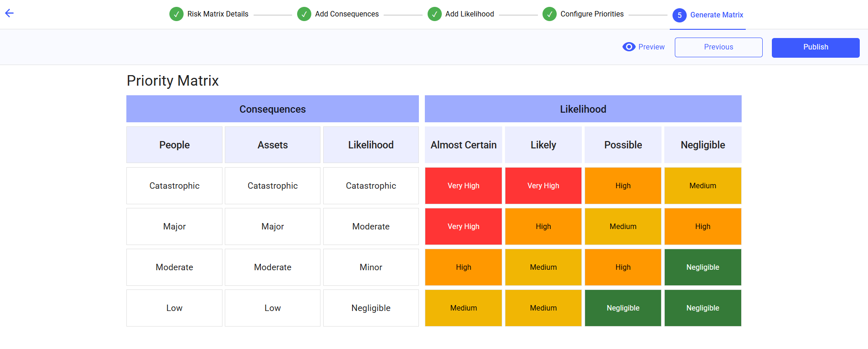Select the Add Likelihood step label

click(x=469, y=14)
